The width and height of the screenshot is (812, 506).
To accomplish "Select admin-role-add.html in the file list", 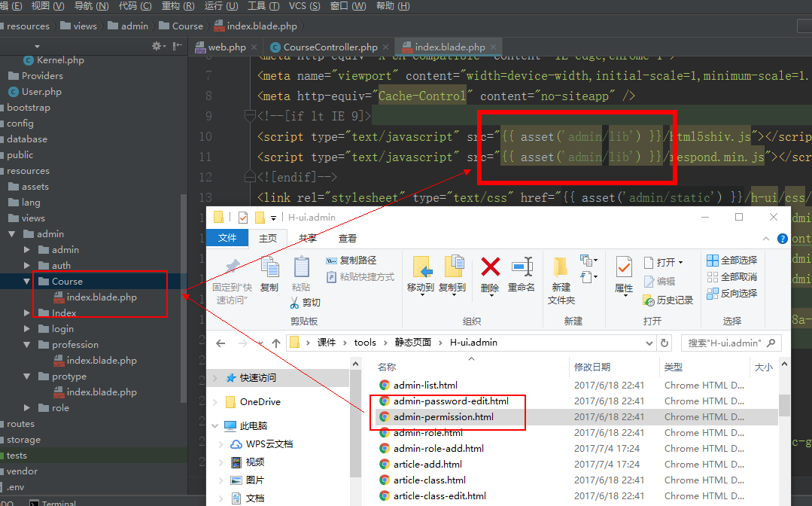I will (438, 449).
